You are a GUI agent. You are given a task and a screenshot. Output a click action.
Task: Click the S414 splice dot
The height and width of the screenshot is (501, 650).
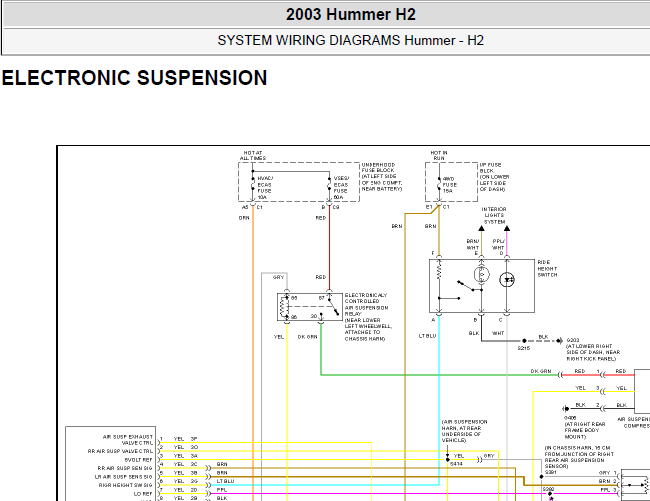click(x=448, y=460)
